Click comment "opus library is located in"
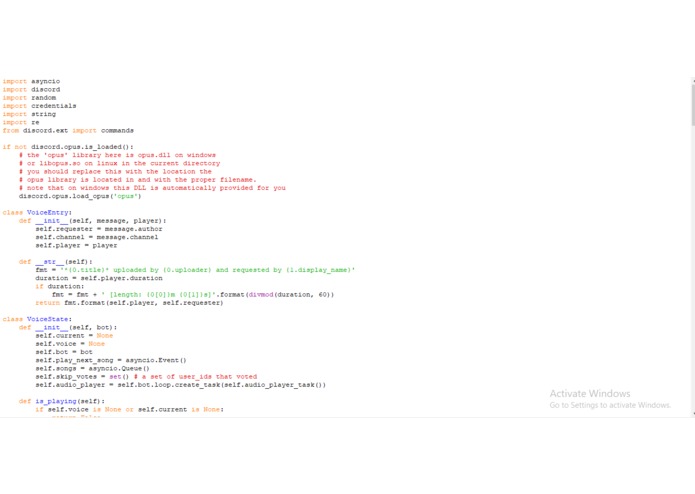The image size is (695, 494). [138, 180]
